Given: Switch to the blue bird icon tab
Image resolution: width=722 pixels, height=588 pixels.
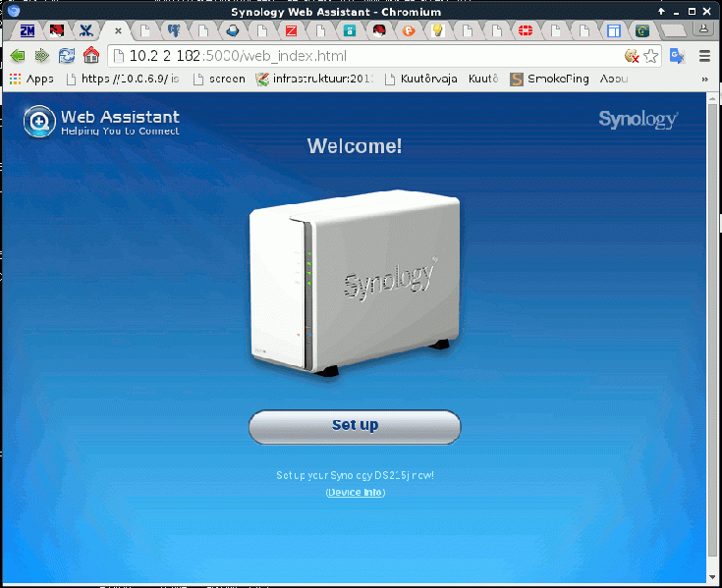Looking at the screenshot, I should (x=233, y=30).
